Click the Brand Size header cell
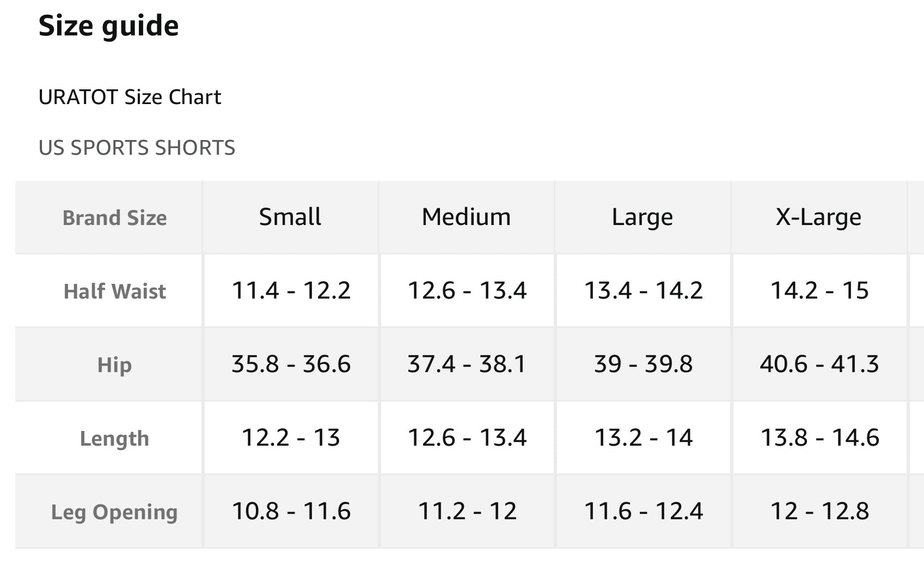The width and height of the screenshot is (924, 565). [x=114, y=218]
